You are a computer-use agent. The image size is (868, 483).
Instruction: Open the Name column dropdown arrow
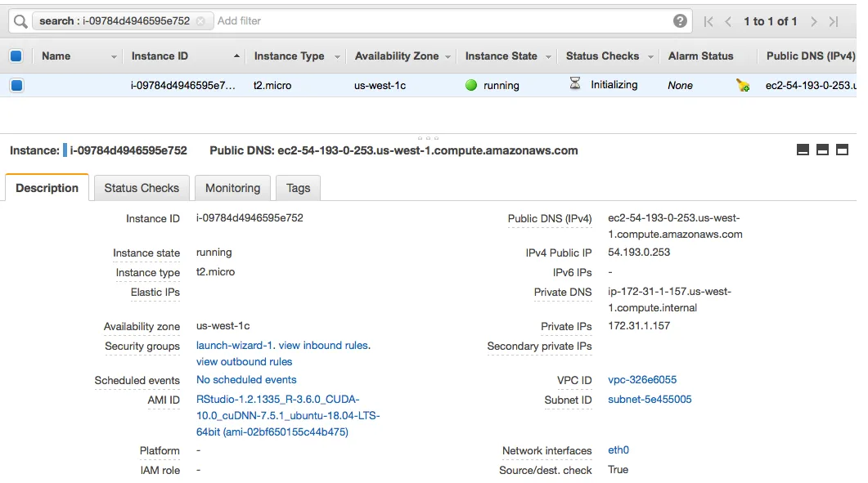(x=114, y=56)
